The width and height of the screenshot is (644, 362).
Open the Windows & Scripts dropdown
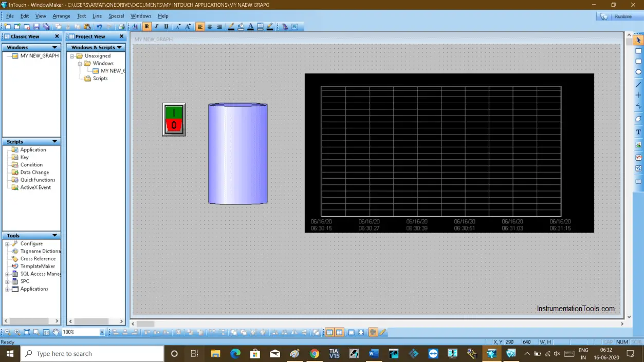tap(119, 47)
